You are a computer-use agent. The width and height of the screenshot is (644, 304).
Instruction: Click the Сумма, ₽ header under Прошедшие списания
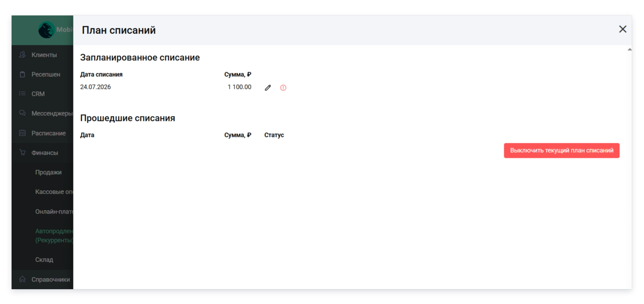click(x=237, y=135)
